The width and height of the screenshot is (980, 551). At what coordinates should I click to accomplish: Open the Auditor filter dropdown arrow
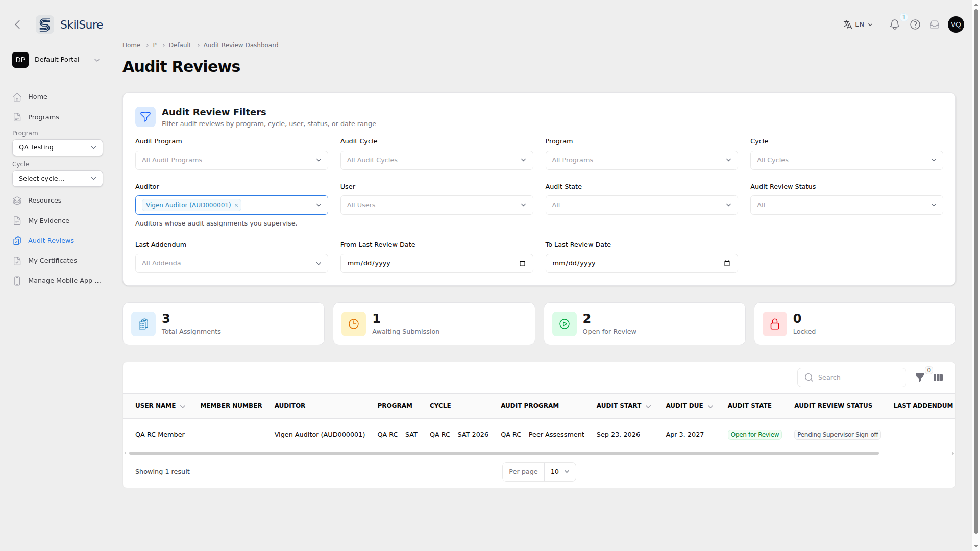(x=318, y=205)
